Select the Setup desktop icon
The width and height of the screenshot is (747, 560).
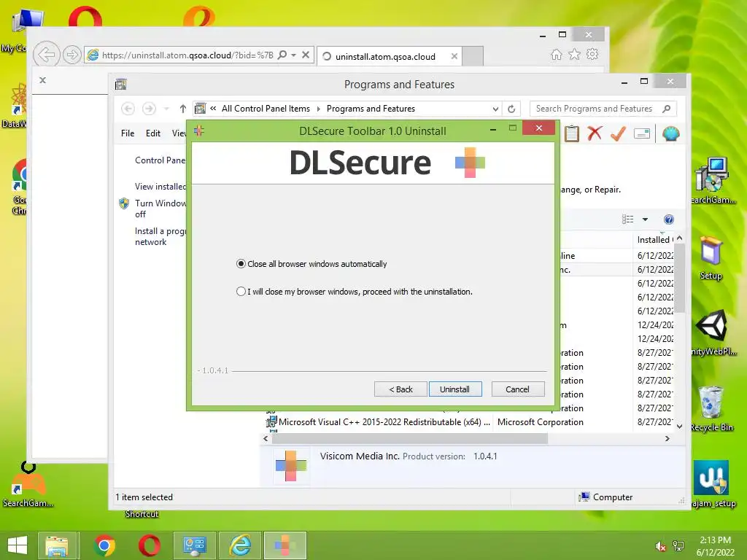[x=711, y=258]
